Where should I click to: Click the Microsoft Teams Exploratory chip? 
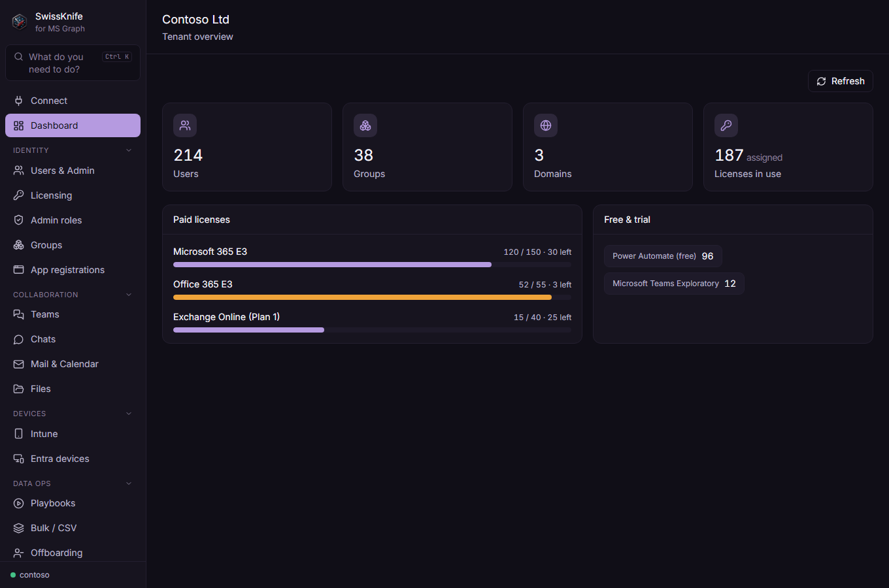pos(674,284)
